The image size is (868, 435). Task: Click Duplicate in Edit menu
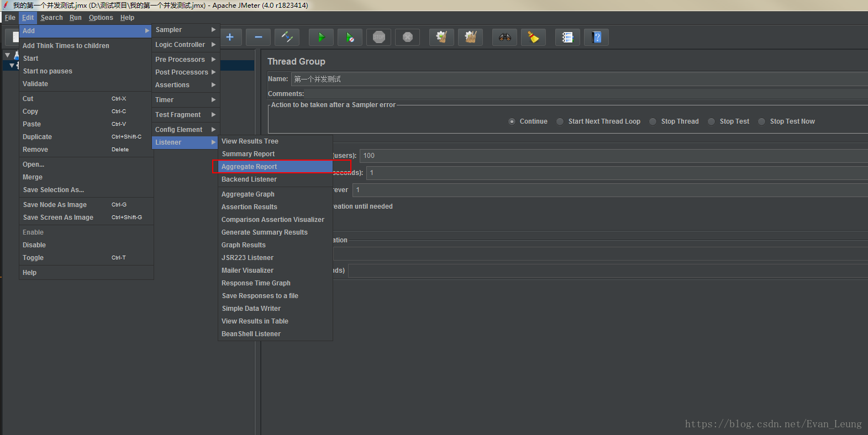86,137
